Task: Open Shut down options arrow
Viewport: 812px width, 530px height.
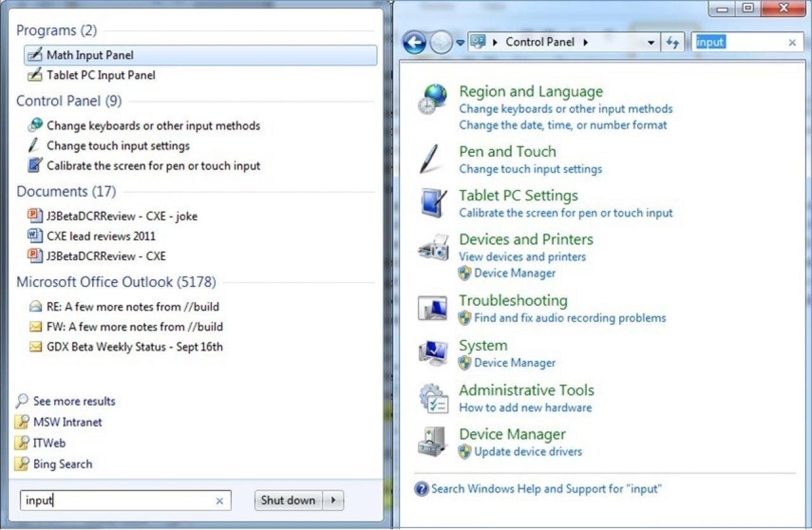Action: point(334,500)
